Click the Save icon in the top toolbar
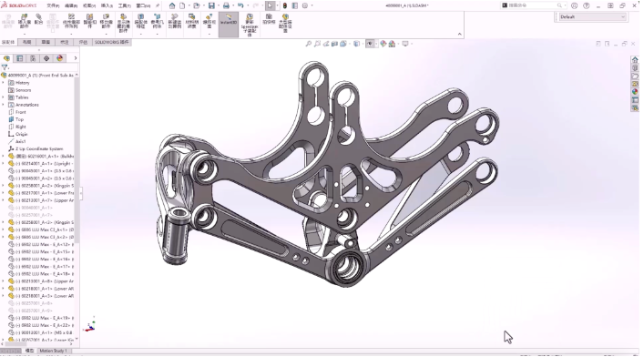The width and height of the screenshot is (644, 357). pyautogui.click(x=211, y=5)
